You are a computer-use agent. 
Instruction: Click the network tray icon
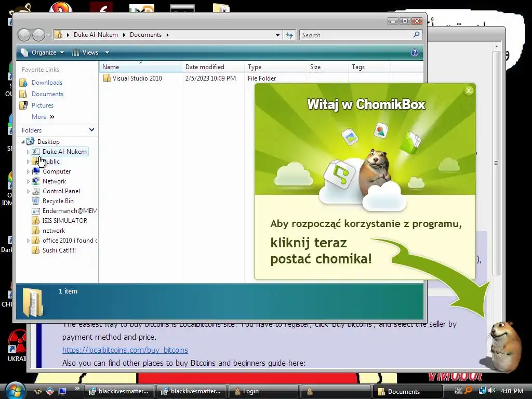tap(482, 391)
